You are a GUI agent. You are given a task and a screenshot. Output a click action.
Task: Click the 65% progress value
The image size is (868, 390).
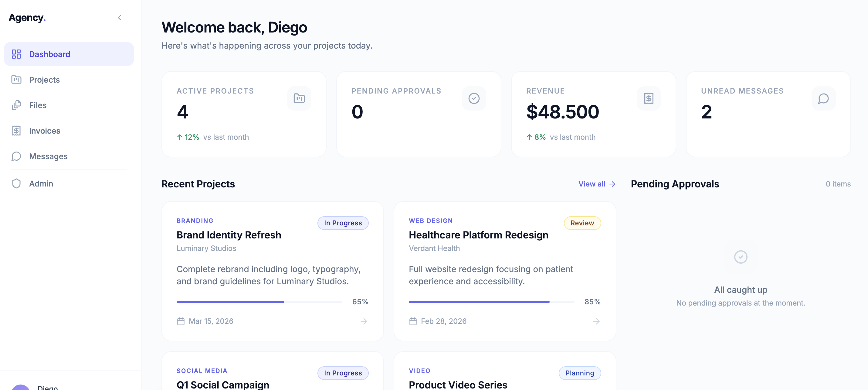pos(360,302)
